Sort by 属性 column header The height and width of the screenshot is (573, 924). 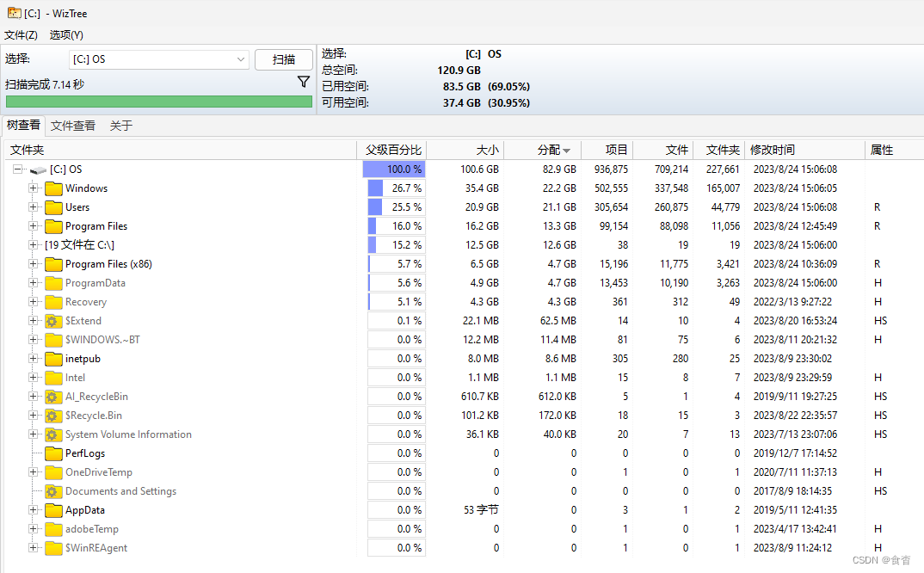[x=895, y=150]
